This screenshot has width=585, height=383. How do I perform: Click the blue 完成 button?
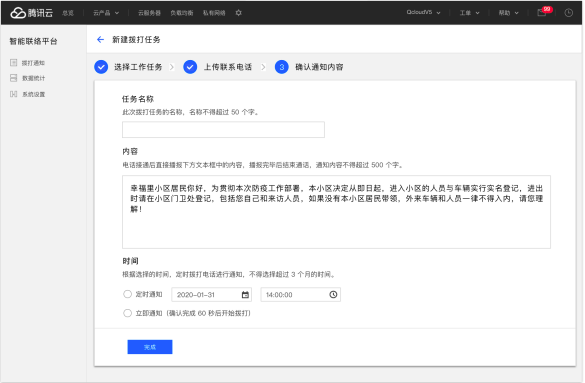tap(150, 347)
